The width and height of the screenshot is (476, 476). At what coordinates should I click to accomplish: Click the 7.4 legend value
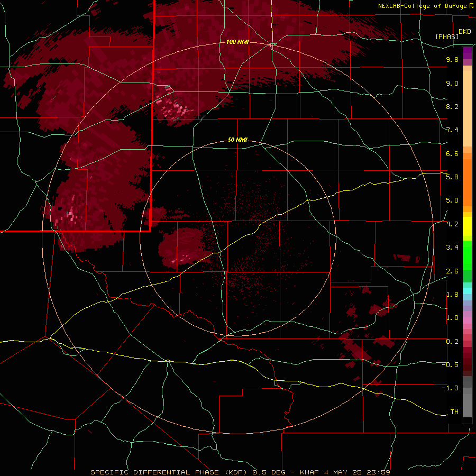(x=452, y=130)
